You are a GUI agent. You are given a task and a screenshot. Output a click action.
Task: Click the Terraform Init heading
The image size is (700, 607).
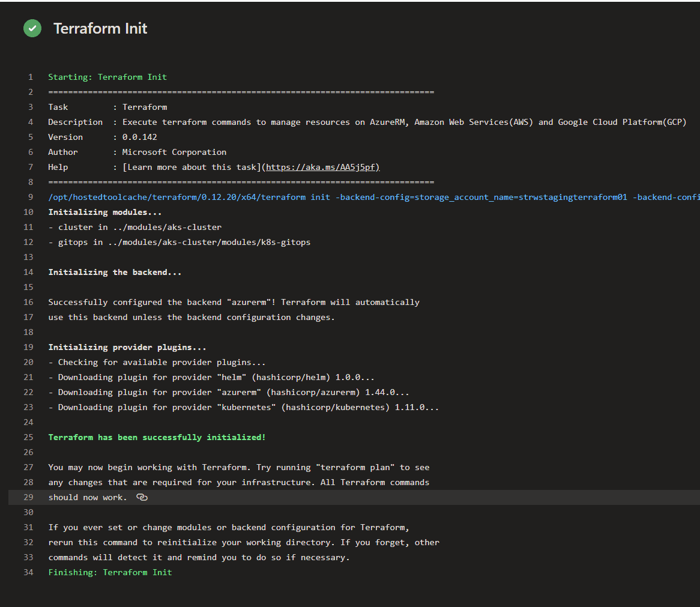tap(100, 28)
